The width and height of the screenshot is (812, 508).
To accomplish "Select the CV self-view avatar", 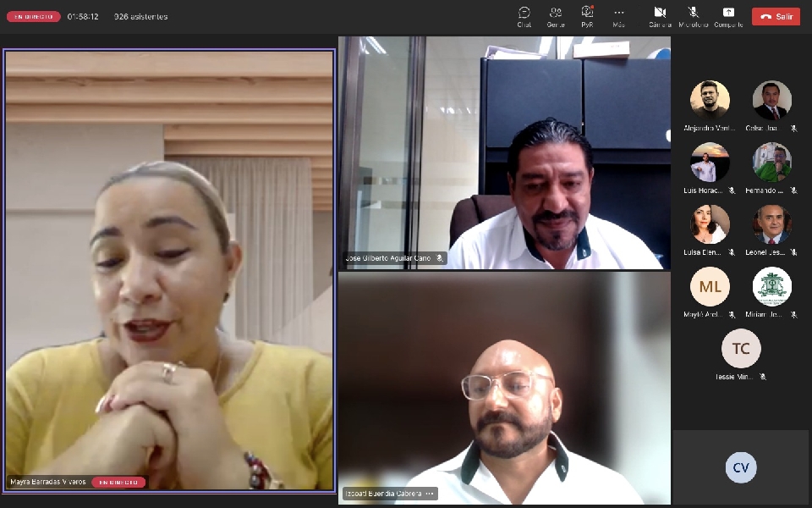I will click(x=741, y=467).
